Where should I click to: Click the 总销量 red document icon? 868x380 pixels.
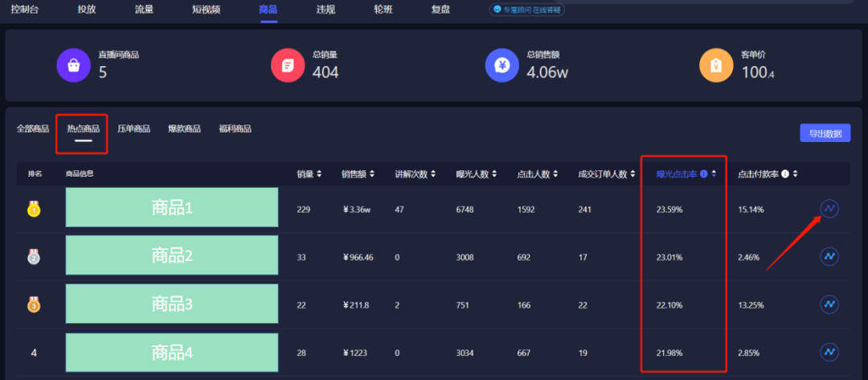click(x=288, y=65)
